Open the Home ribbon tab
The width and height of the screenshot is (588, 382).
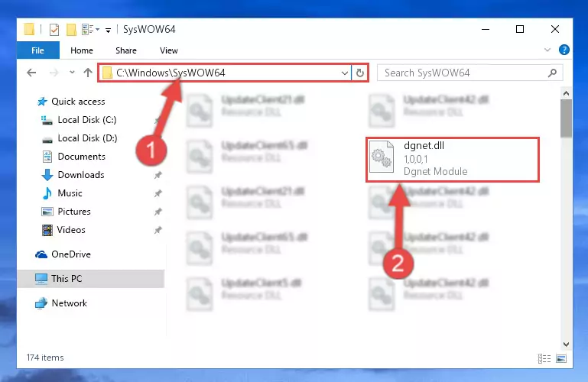click(x=82, y=50)
